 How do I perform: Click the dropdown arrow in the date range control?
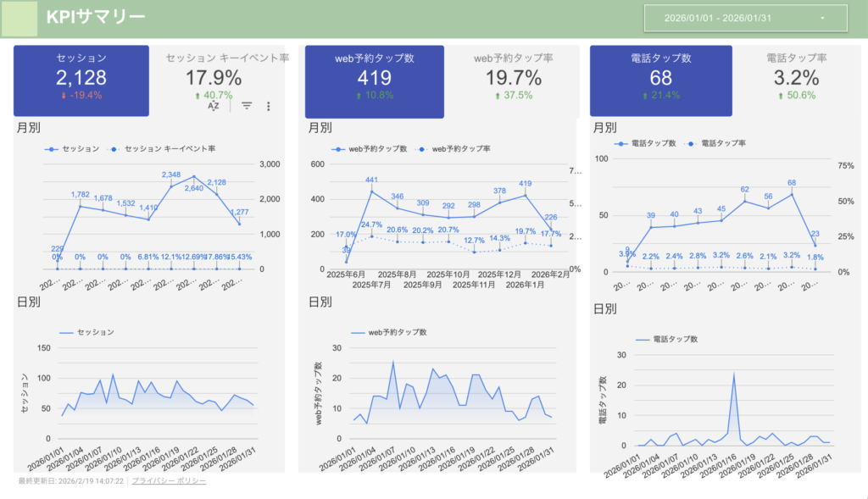click(x=822, y=18)
